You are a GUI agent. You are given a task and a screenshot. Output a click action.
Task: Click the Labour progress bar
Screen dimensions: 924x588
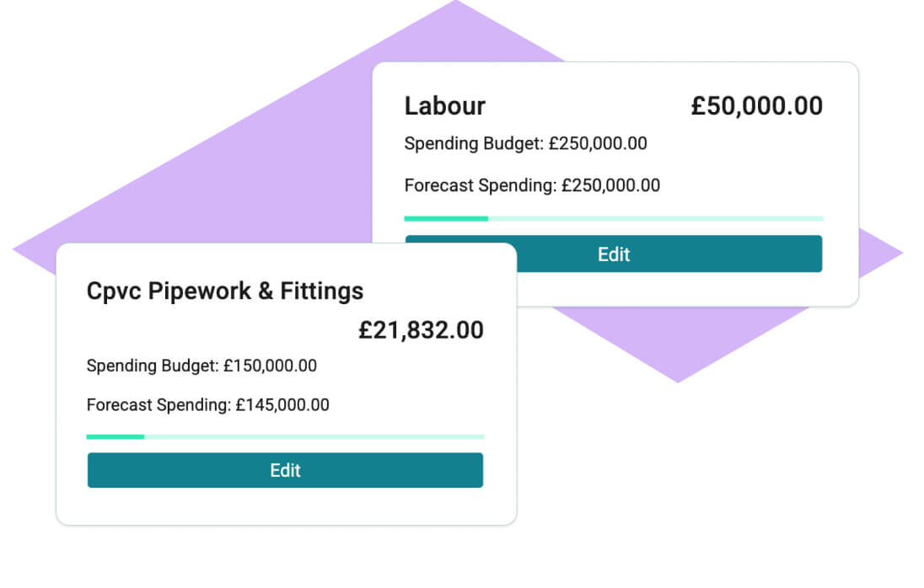[613, 217]
